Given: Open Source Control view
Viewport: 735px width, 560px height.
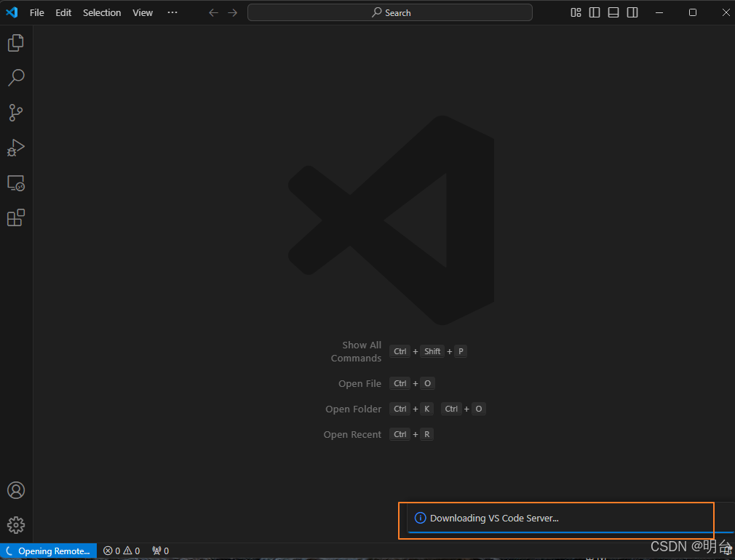Looking at the screenshot, I should point(16,113).
